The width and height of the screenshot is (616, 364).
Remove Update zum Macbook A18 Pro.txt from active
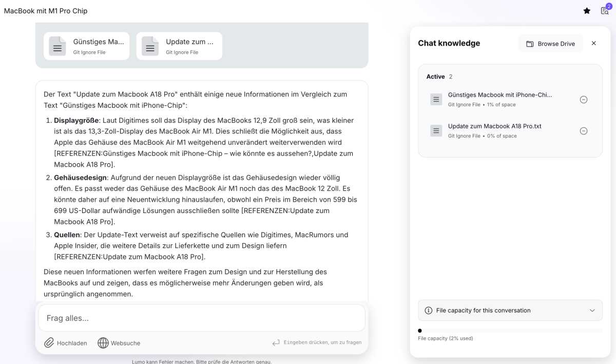click(583, 131)
